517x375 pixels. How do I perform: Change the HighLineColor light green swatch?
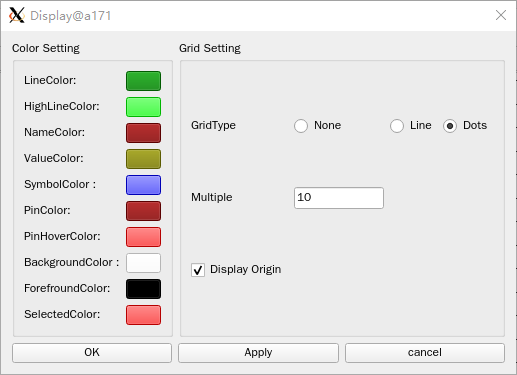[143, 107]
